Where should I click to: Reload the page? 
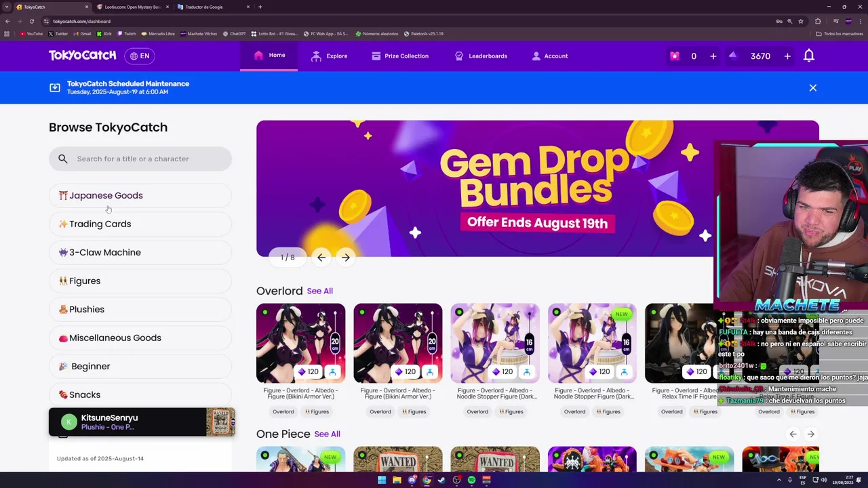tap(31, 21)
